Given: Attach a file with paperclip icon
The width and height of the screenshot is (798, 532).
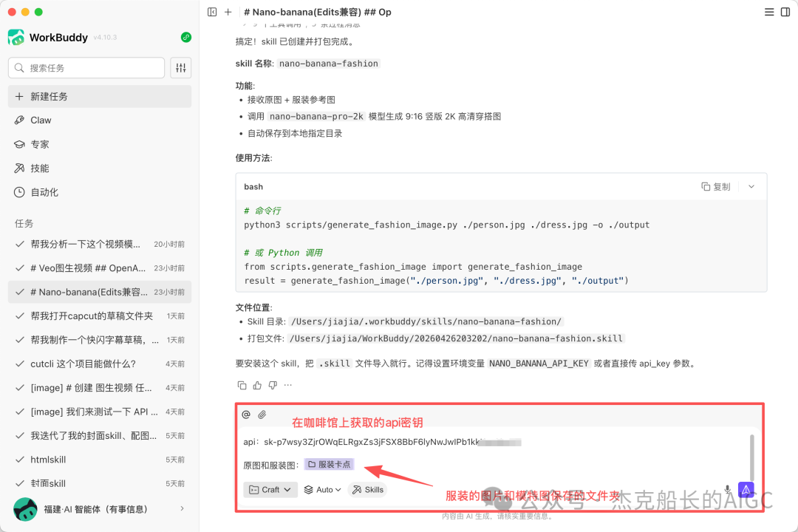Looking at the screenshot, I should (x=262, y=415).
